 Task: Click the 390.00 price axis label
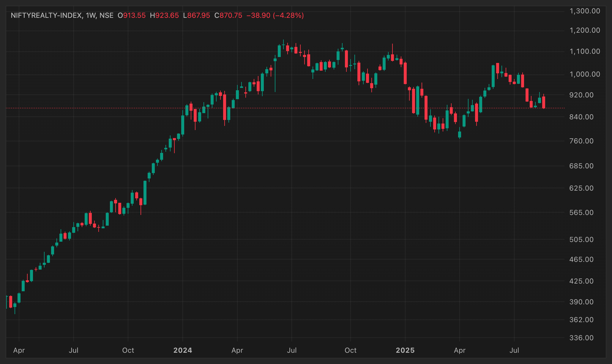[x=581, y=302]
